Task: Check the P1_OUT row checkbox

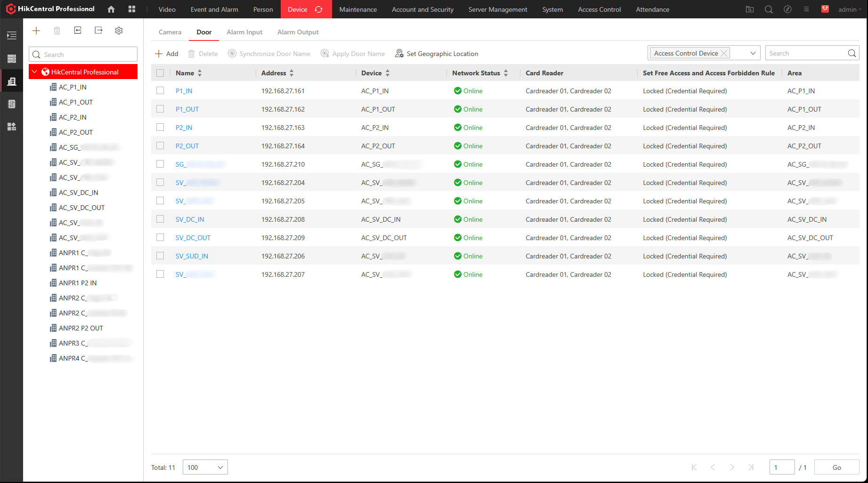Action: pyautogui.click(x=160, y=109)
